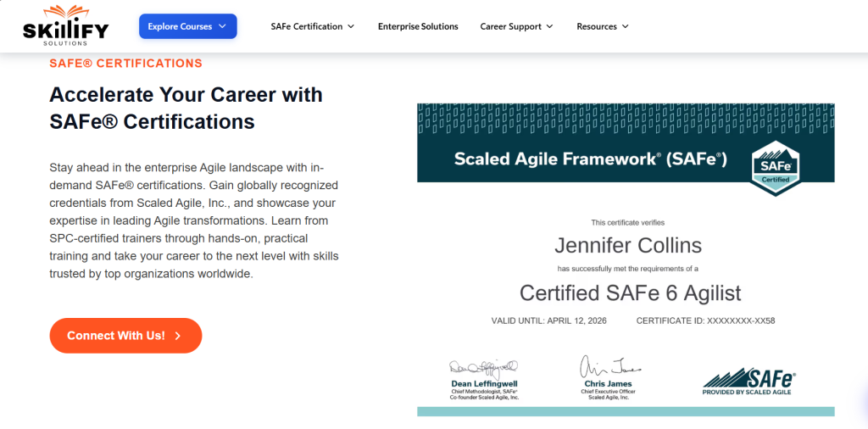This screenshot has width=868, height=429.
Task: Open the SAFe Certification menu
Action: point(313,26)
